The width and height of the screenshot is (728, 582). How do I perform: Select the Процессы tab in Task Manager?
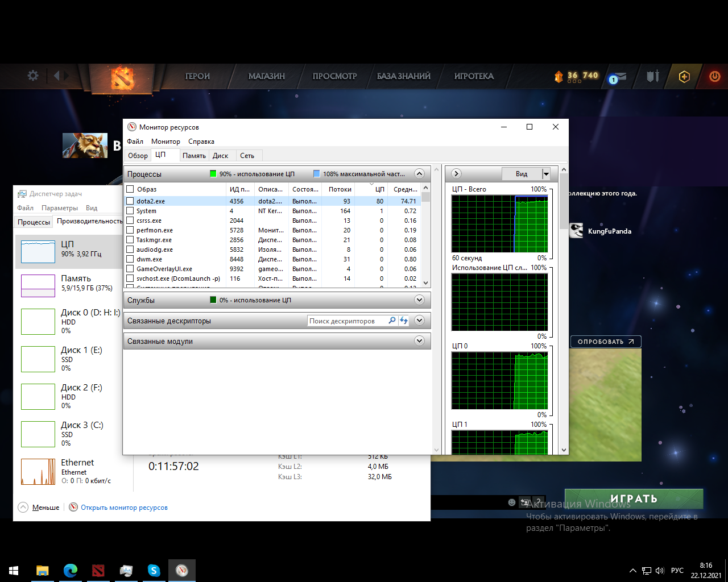point(34,222)
